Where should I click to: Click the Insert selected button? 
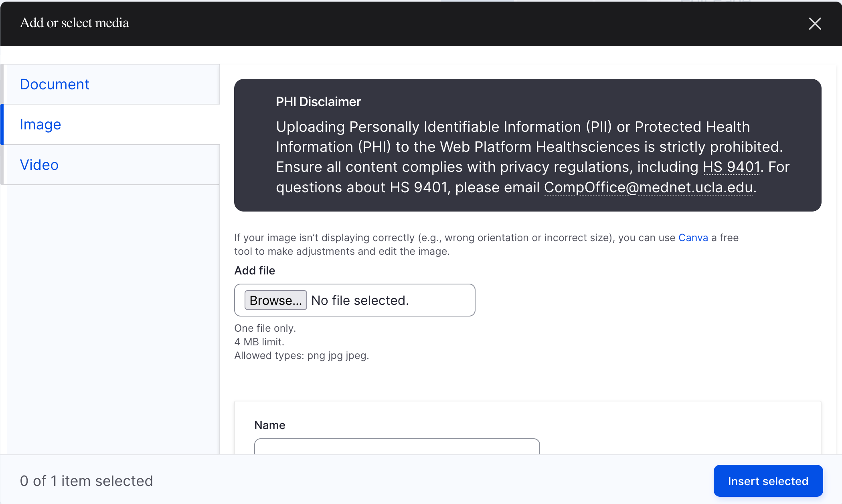[x=768, y=481]
